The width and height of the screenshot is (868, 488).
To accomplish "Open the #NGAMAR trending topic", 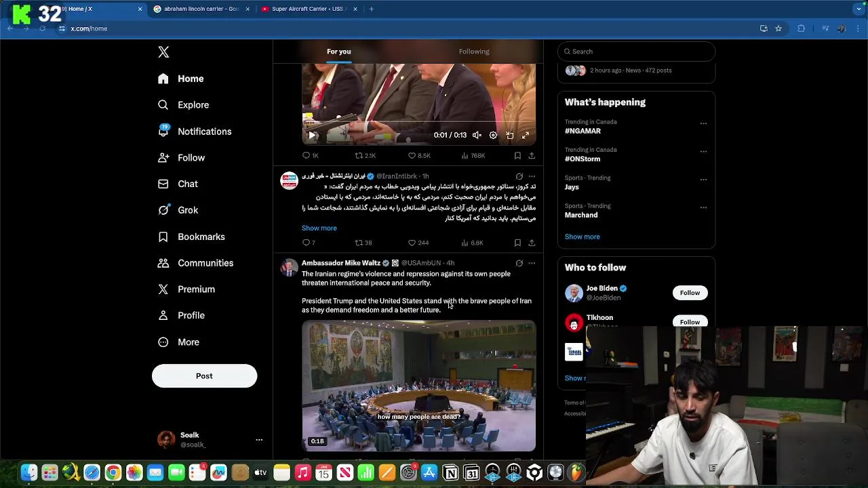I will coord(583,131).
